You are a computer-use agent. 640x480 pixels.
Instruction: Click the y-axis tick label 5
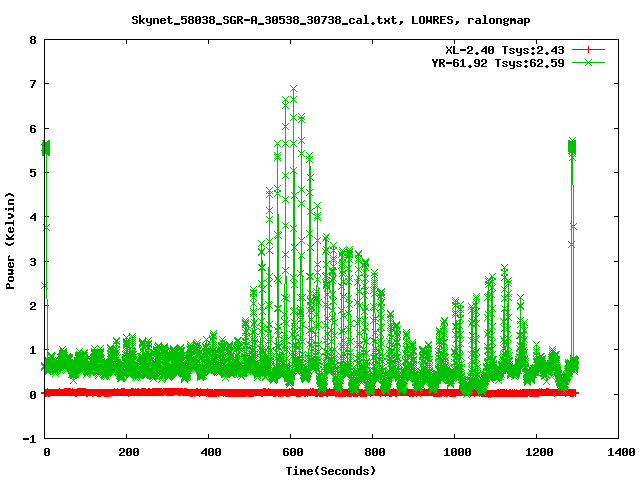point(33,173)
